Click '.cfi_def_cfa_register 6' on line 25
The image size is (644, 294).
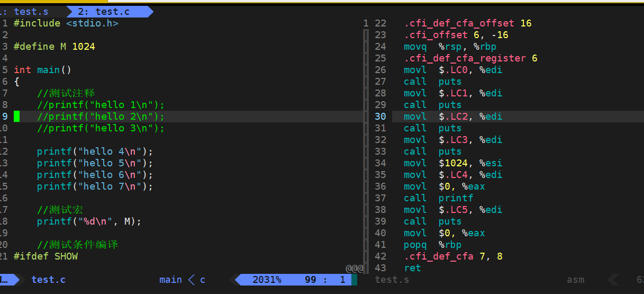[470, 58]
